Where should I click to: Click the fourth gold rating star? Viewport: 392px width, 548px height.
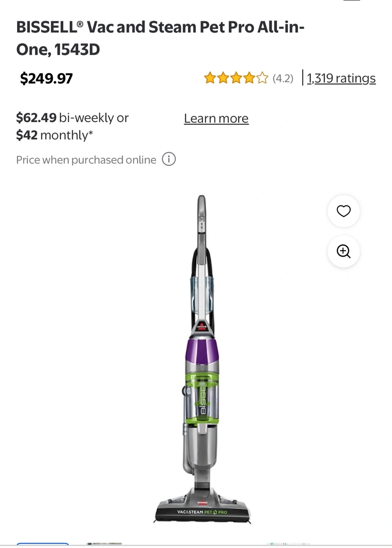(249, 78)
